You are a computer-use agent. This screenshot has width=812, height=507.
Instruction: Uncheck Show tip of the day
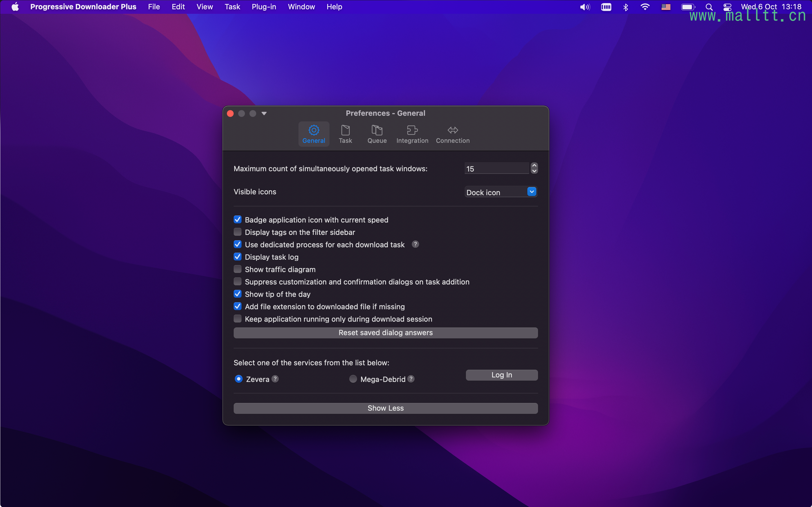238,294
